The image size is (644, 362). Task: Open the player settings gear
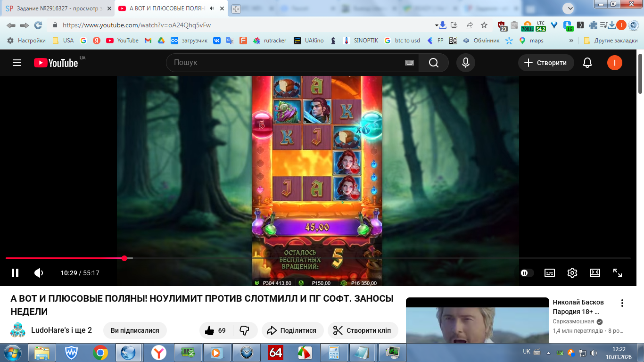point(572,273)
